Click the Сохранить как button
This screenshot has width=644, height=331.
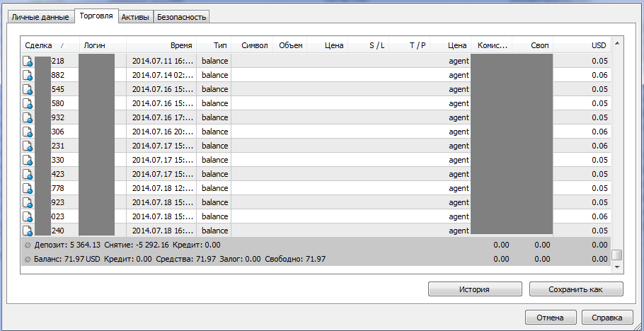tap(575, 289)
